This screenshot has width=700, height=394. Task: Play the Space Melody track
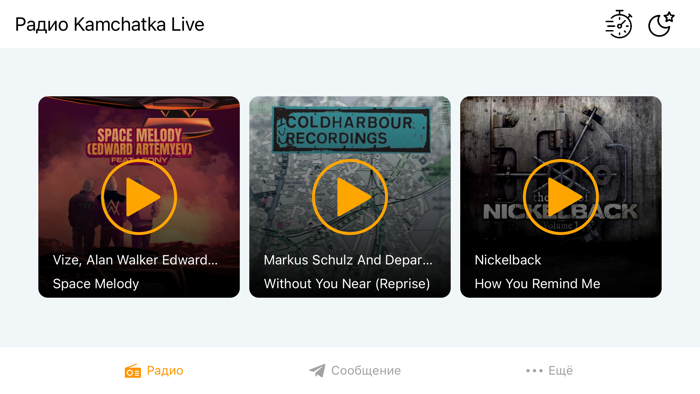pyautogui.click(x=139, y=197)
